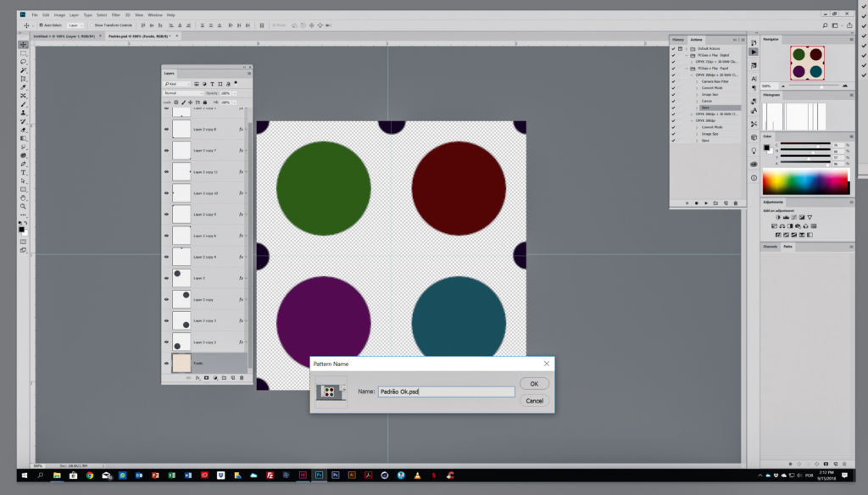This screenshot has height=495, width=868.
Task: Hide the Layer 2 copy 3 layer
Action: [167, 320]
